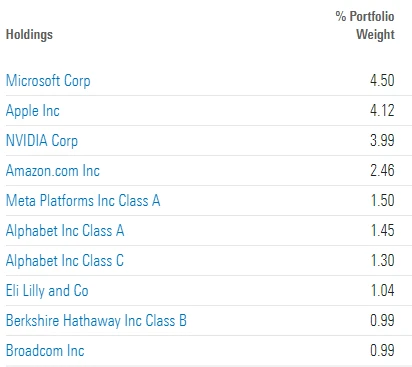Open the Eli Lilly and Co link
Screen dimensions: 412x367
click(x=47, y=291)
